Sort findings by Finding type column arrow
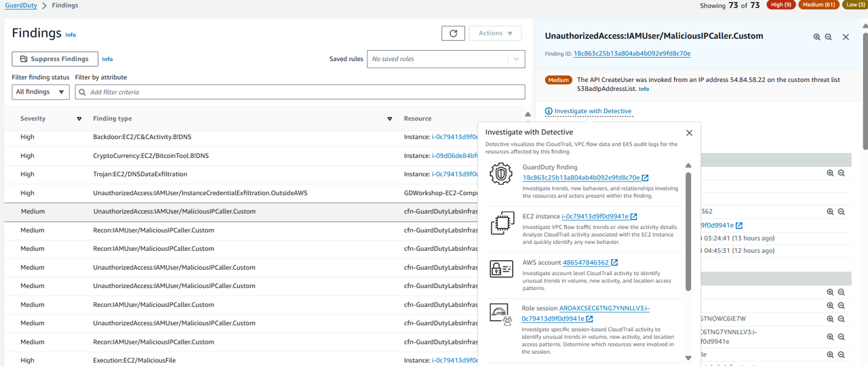This screenshot has height=366, width=868. click(389, 119)
